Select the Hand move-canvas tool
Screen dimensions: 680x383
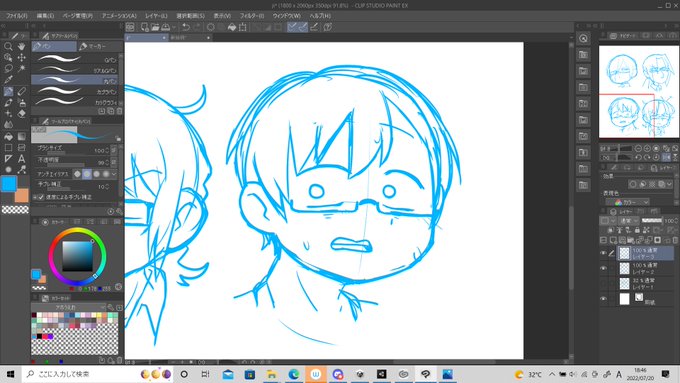click(21, 46)
